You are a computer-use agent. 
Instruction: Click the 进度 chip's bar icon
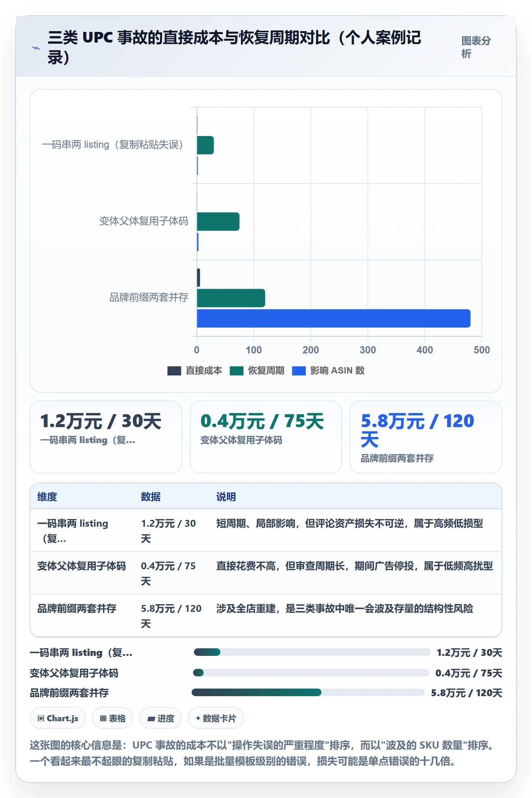coord(151,719)
